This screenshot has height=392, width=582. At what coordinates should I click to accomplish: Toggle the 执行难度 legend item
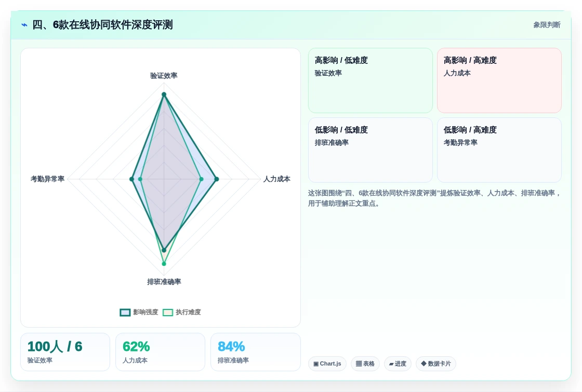point(182,312)
